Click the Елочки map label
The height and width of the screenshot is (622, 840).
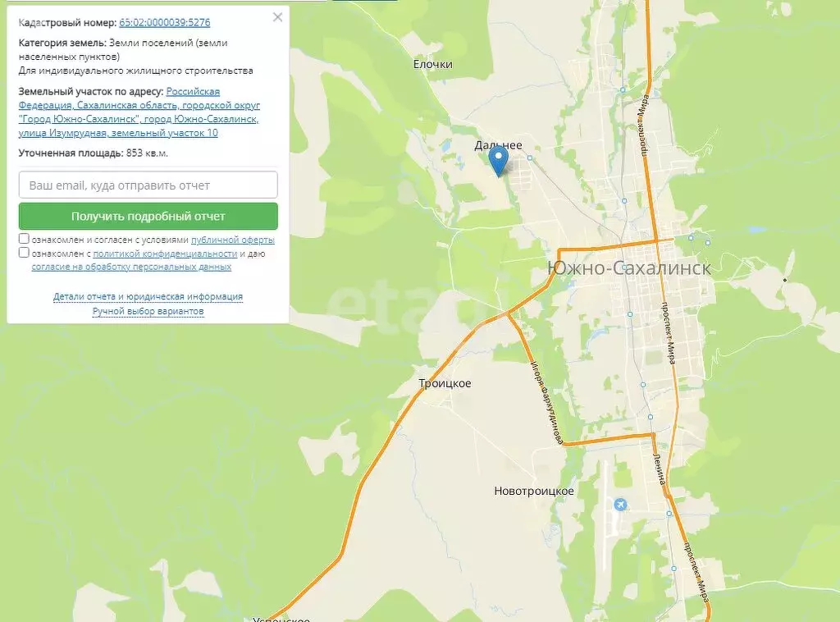(x=433, y=64)
